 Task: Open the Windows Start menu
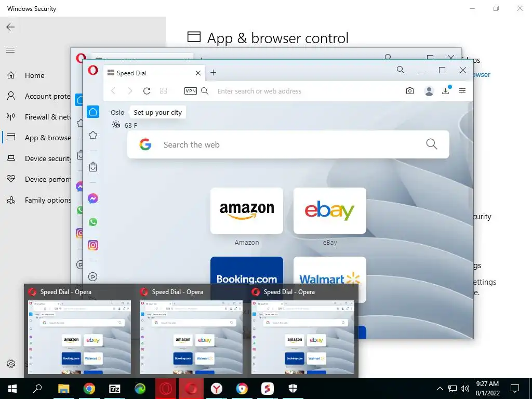pyautogui.click(x=12, y=389)
